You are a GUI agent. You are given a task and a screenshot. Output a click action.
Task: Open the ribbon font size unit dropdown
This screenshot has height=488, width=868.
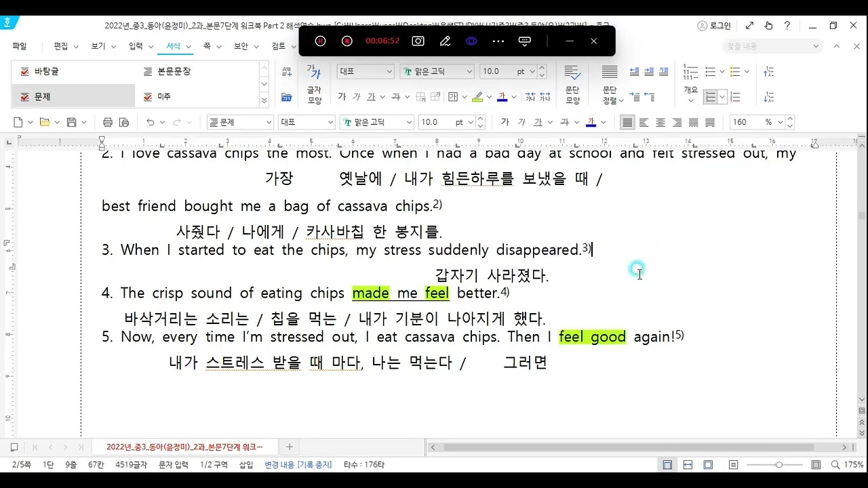pos(532,71)
